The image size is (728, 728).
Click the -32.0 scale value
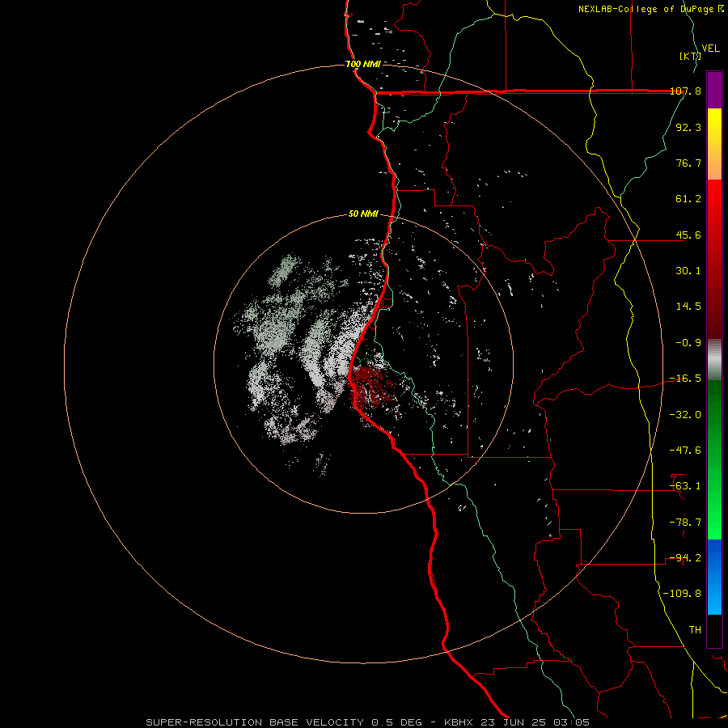point(686,415)
